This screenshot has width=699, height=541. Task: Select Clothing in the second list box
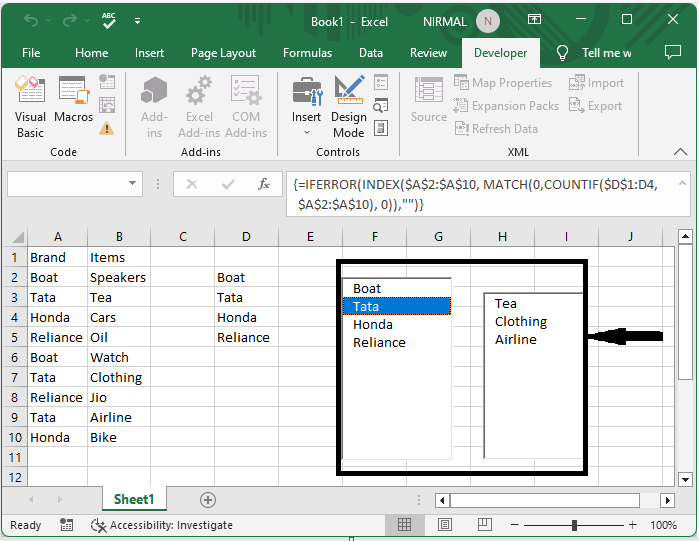[521, 322]
